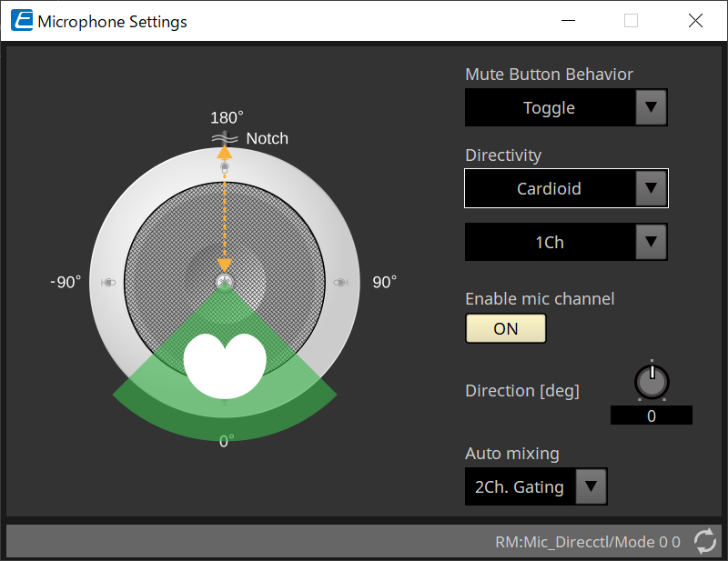Open the Mute Button Behavior dropdown
The height and width of the screenshot is (561, 728).
pos(565,107)
